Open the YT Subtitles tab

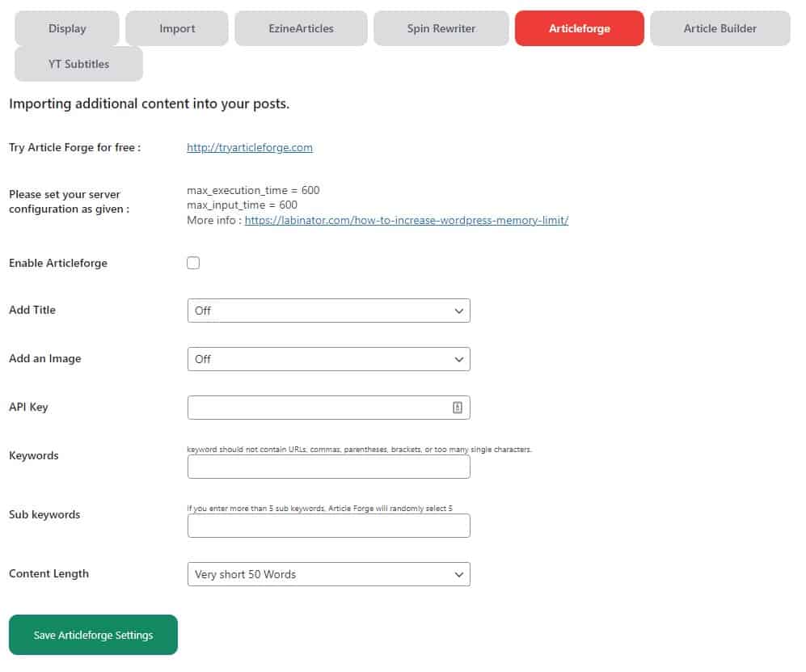78,64
